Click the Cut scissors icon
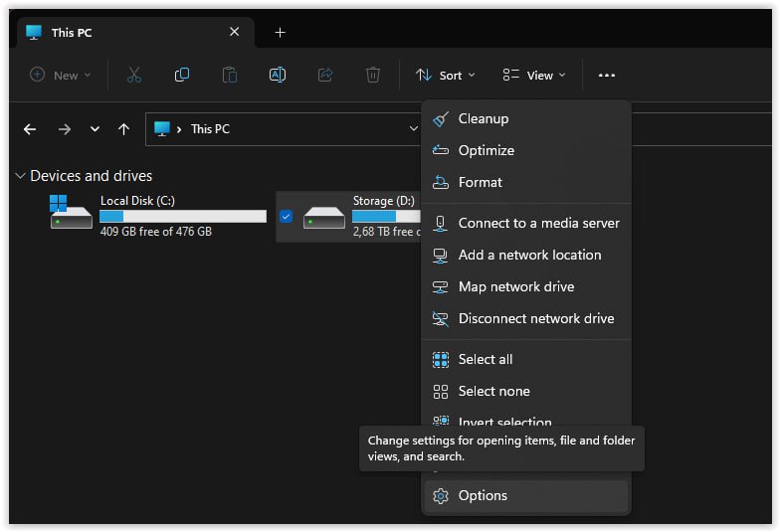Screen dimensions: 780x532 point(133,76)
